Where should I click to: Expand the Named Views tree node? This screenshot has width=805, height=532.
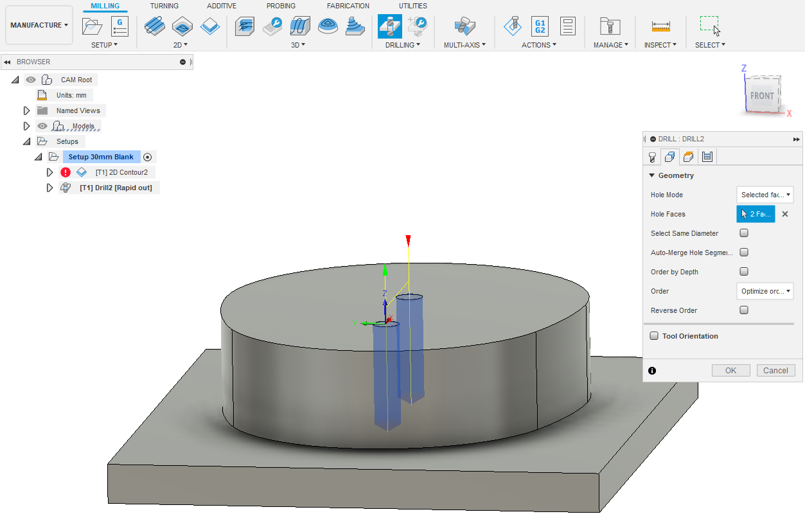26,111
